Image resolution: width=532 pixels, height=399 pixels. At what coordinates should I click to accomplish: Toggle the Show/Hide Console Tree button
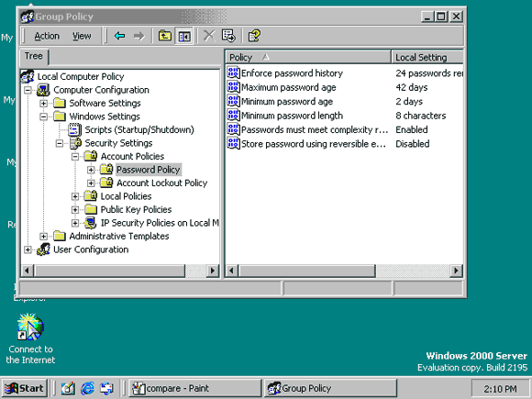184,36
